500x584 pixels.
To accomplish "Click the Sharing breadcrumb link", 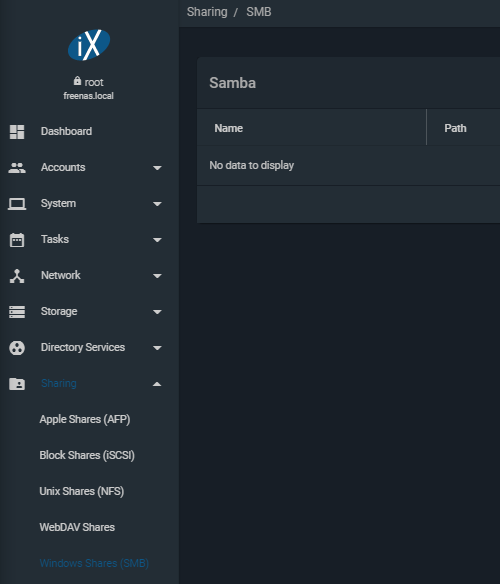I will click(x=207, y=12).
